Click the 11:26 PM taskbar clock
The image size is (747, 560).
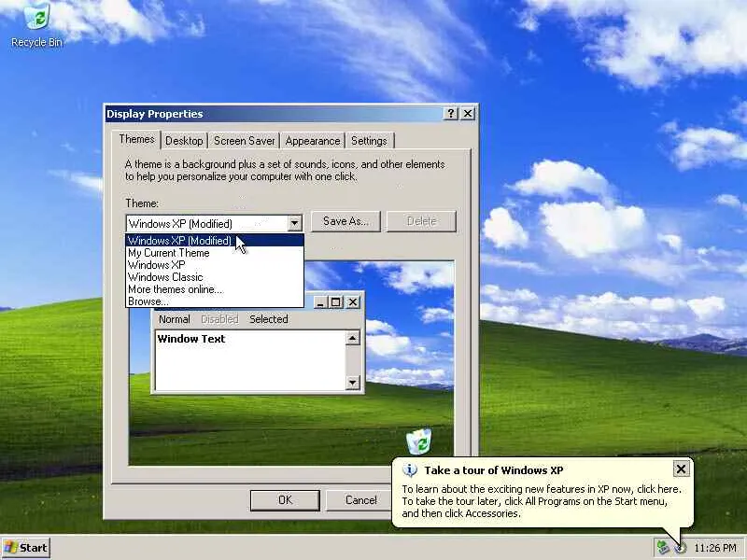click(715, 548)
